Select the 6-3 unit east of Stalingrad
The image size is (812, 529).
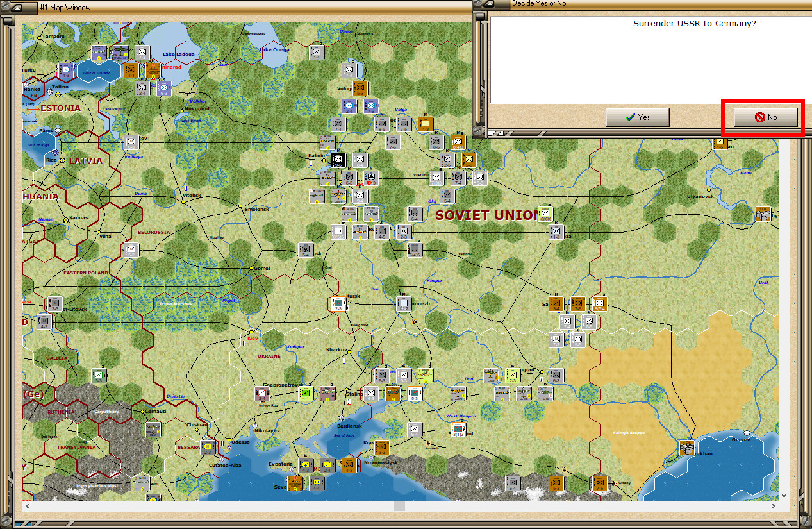(x=556, y=376)
